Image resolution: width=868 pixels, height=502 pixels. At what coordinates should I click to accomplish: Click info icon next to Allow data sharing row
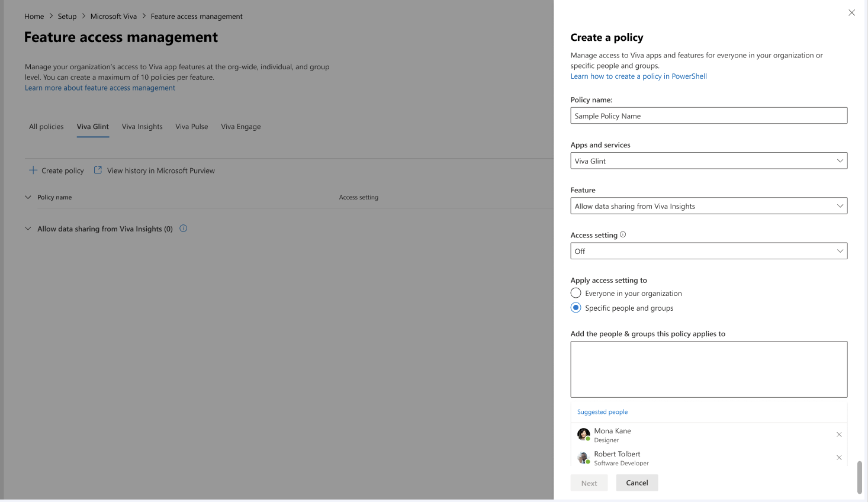[184, 229]
